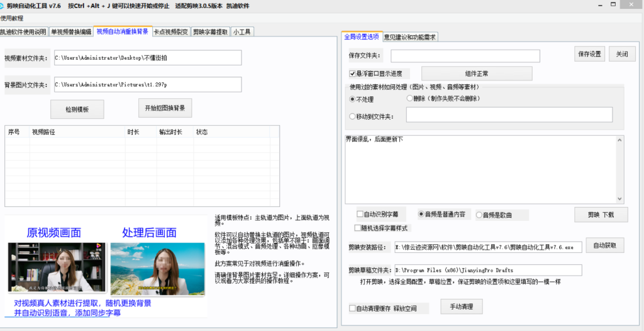Open the 卡点视频裂变 tab
Image resolution: width=644 pixels, height=331 pixels.
[x=170, y=31]
